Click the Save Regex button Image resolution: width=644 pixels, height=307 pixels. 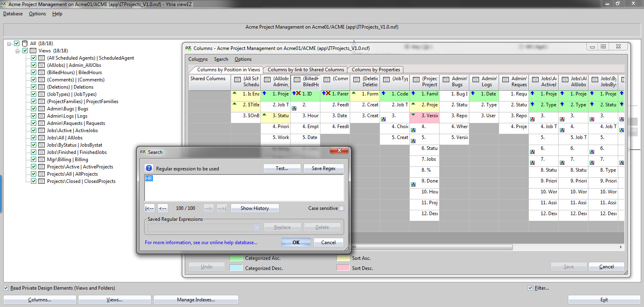tap(324, 168)
